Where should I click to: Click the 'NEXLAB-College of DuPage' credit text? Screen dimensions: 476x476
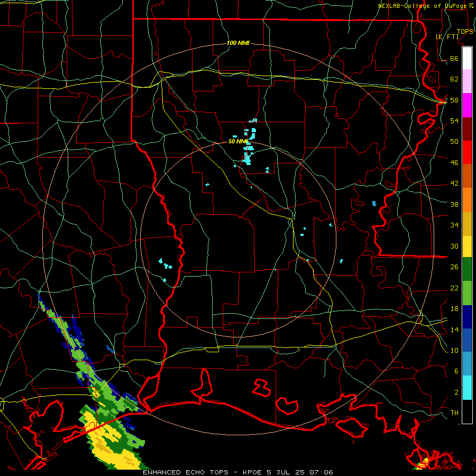[423, 6]
